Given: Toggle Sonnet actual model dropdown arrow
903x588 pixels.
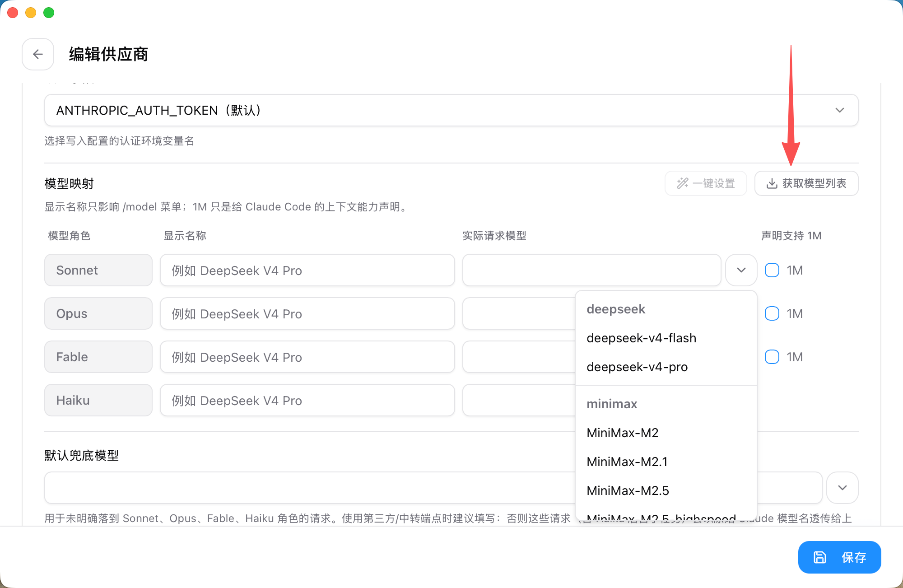Looking at the screenshot, I should coord(741,270).
